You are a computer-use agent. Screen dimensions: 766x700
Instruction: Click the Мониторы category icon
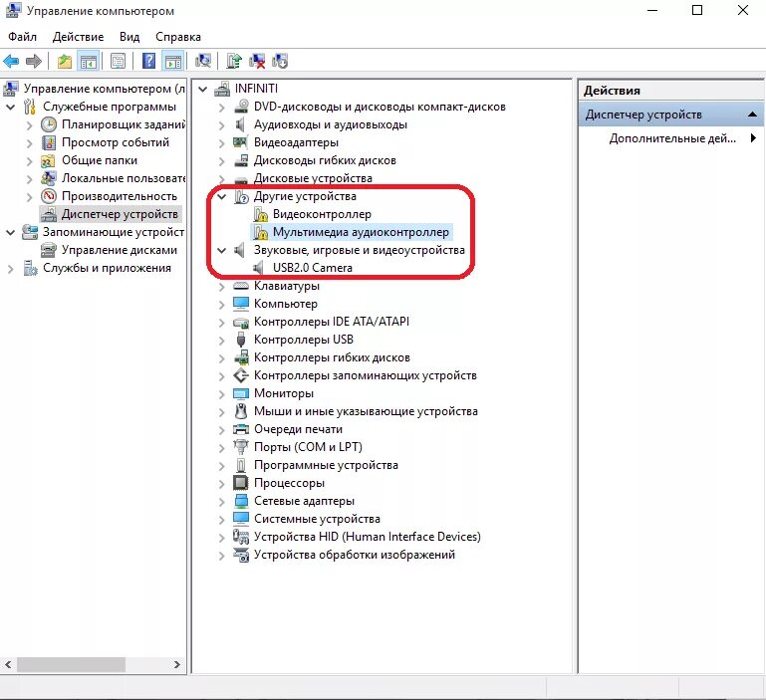click(240, 393)
